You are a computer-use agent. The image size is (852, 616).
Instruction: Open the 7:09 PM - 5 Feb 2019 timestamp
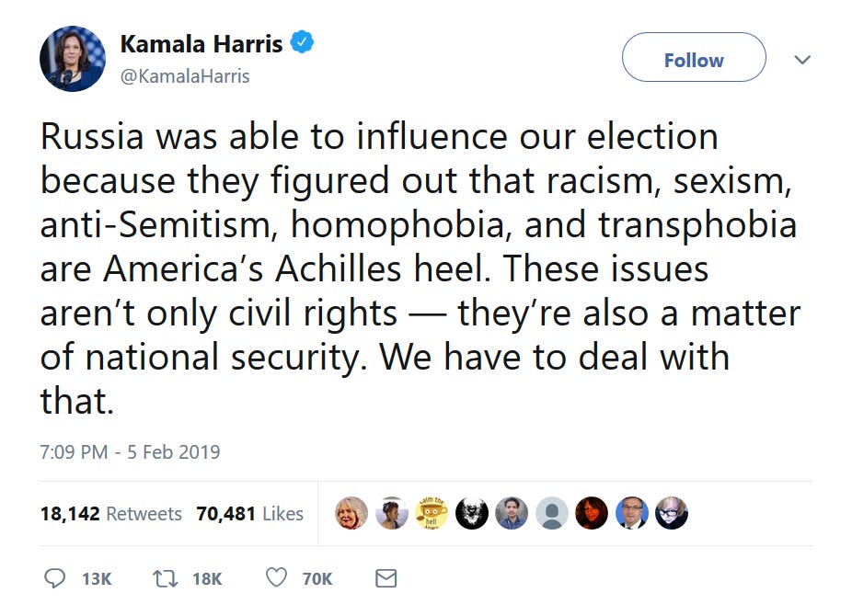pyautogui.click(x=130, y=451)
